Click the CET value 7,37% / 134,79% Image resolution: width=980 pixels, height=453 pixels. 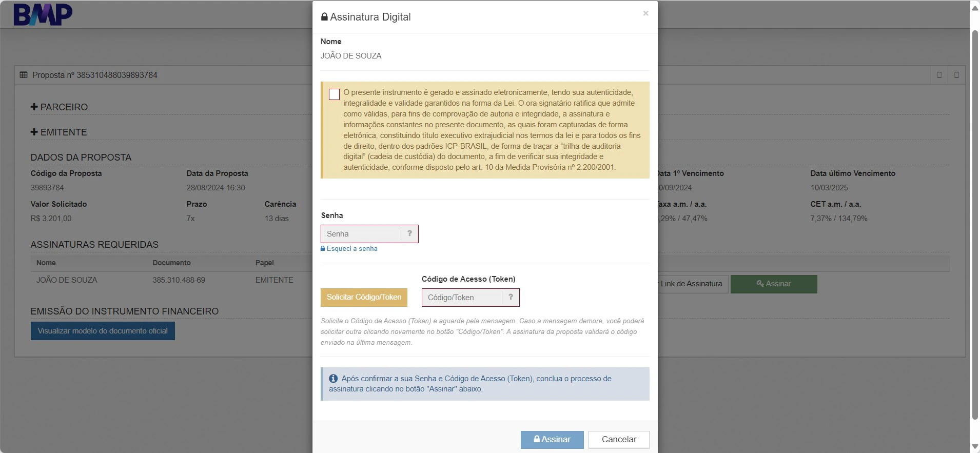(839, 219)
